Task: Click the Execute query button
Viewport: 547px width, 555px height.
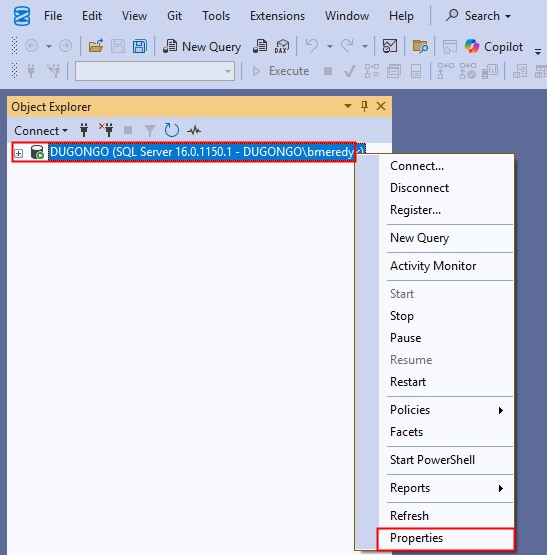Action: [x=280, y=71]
